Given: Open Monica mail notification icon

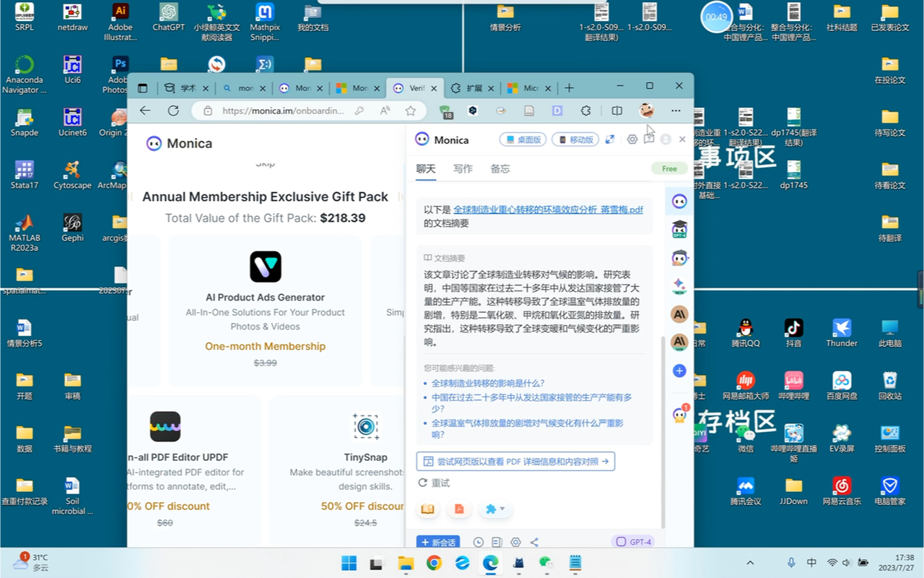Looking at the screenshot, I should coord(679,414).
